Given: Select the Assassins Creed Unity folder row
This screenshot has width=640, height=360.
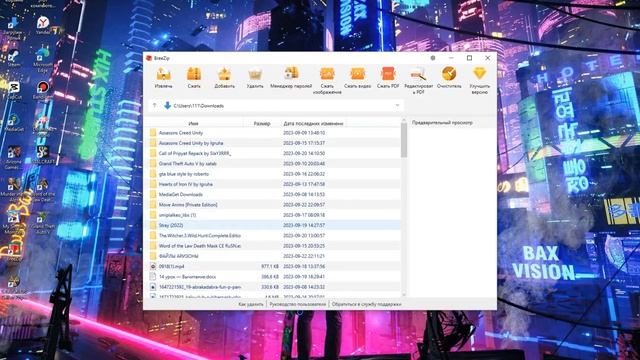Looking at the screenshot, I should 273,133.
